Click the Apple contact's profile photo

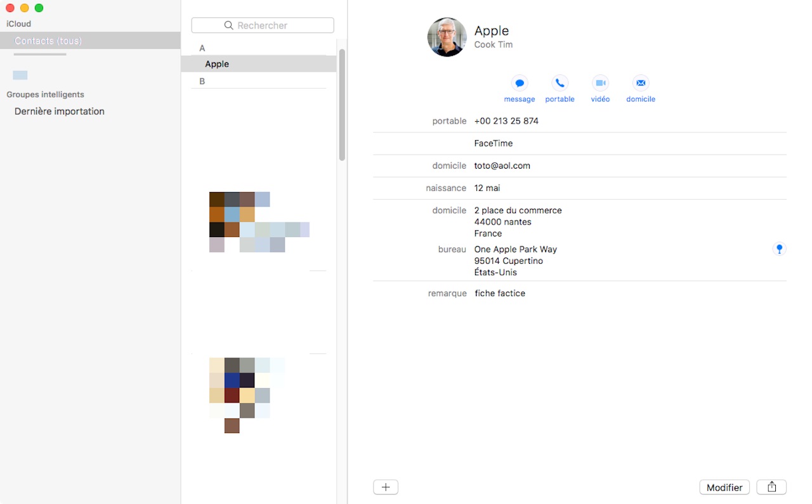coord(447,37)
